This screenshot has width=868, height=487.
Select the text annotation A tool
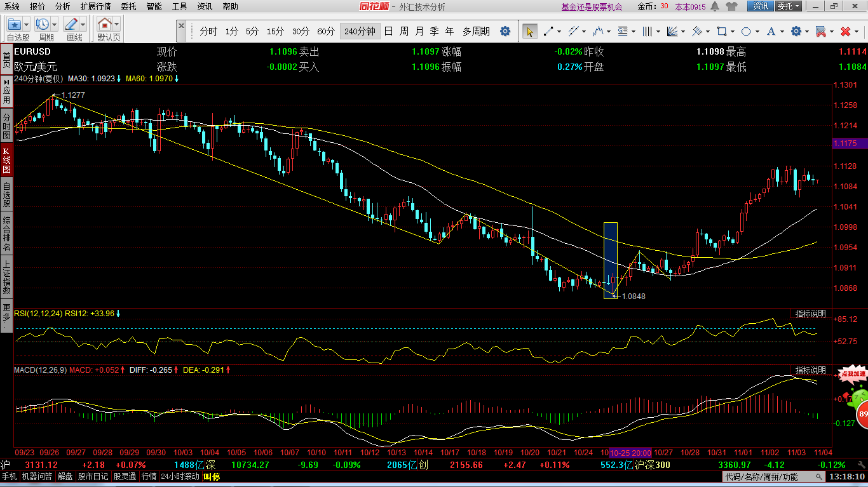click(x=771, y=31)
